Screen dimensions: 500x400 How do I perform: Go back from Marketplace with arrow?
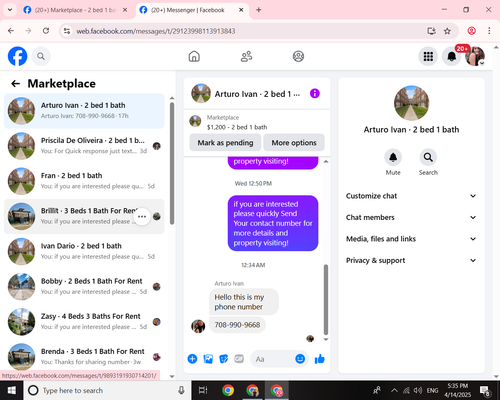point(16,84)
